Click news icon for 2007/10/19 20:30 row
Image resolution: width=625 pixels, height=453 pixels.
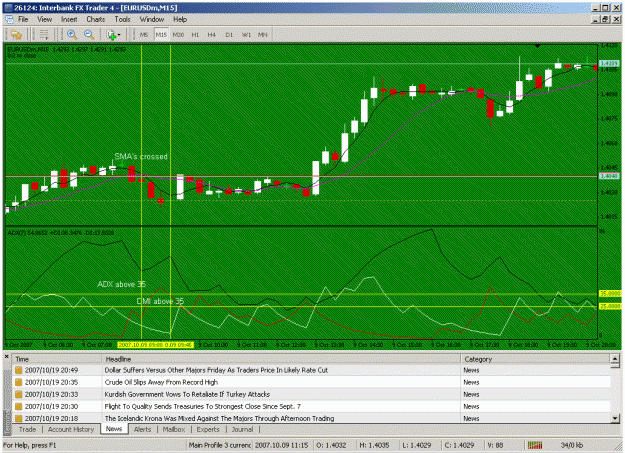pyautogui.click(x=18, y=406)
